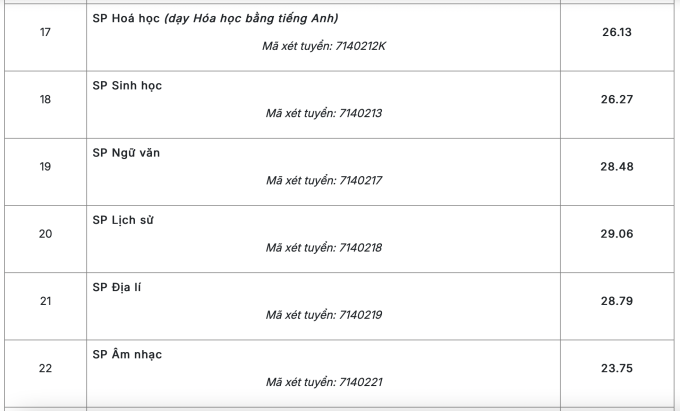Click the 'SP Âm nhạc' program name
Screen dimensions: 680x411
click(127, 354)
